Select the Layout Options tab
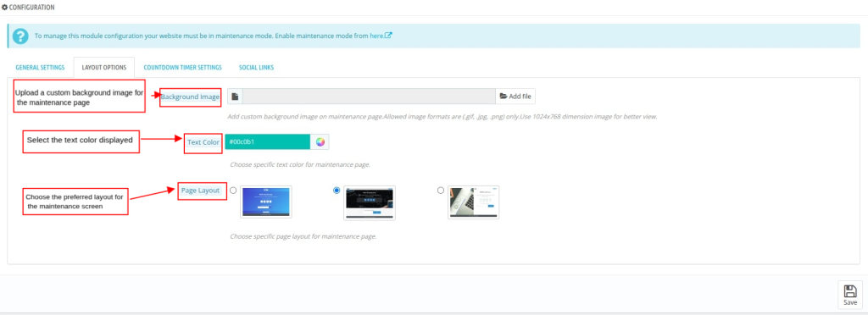Image resolution: width=868 pixels, height=315 pixels. point(104,68)
